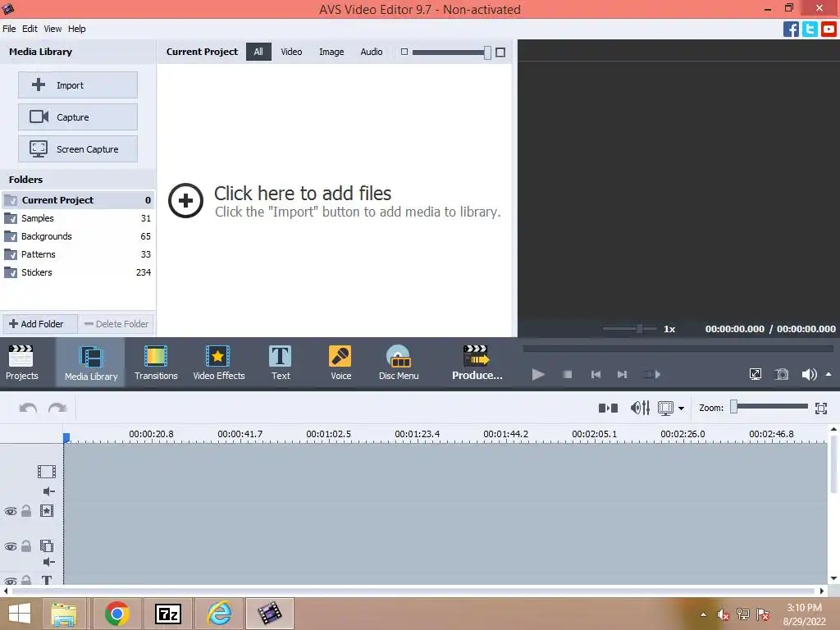Select the Stickers folder

pyautogui.click(x=78, y=272)
